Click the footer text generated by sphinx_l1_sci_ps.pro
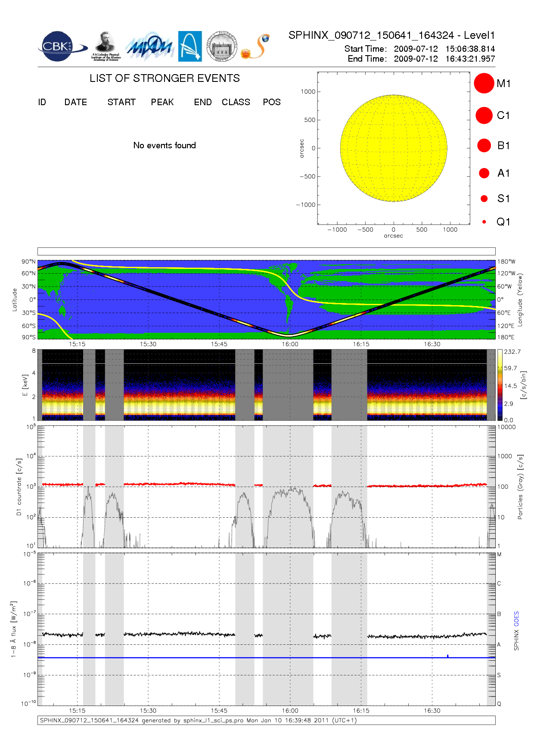Viewport: 534px width, 756px height. point(198,721)
